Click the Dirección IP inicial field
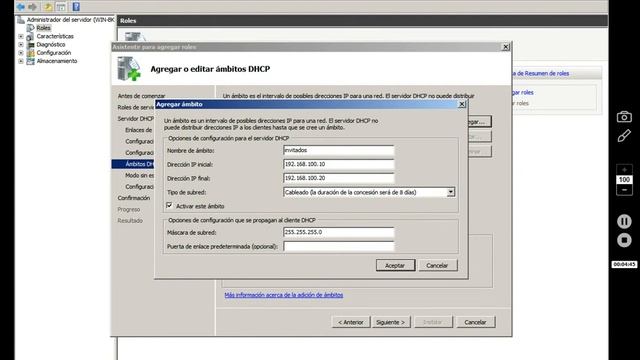Image resolution: width=640 pixels, height=360 pixels. [339, 164]
